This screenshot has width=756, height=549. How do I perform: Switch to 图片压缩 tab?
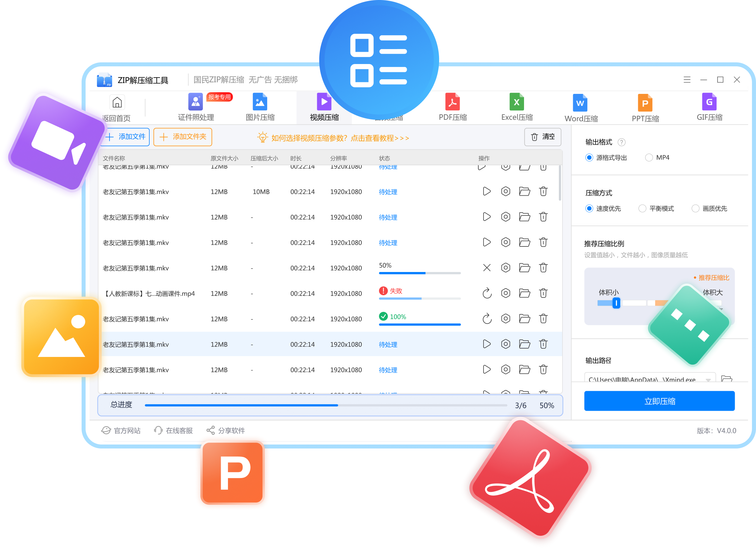[x=260, y=107]
